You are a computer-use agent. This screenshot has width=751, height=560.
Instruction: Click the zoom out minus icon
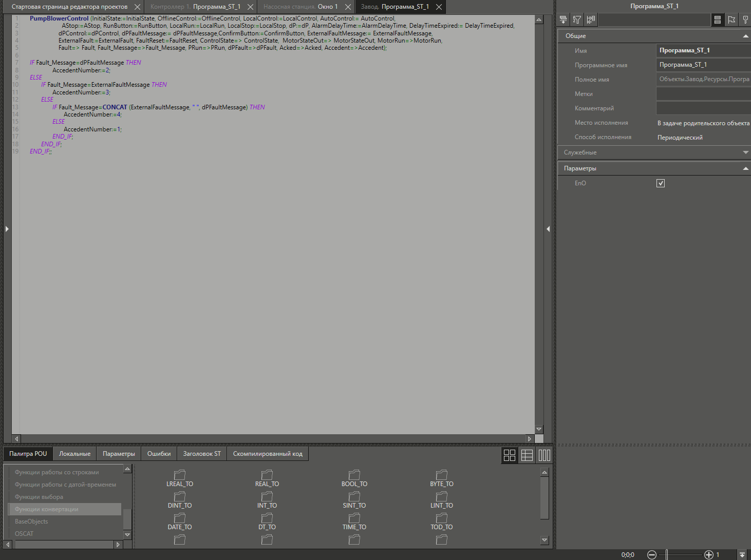pos(652,554)
